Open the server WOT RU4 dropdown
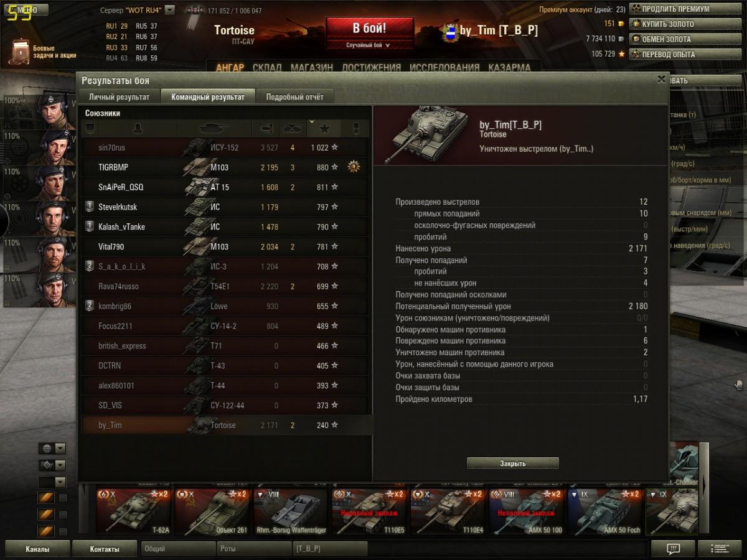This screenshot has height=560, width=747. tap(170, 11)
